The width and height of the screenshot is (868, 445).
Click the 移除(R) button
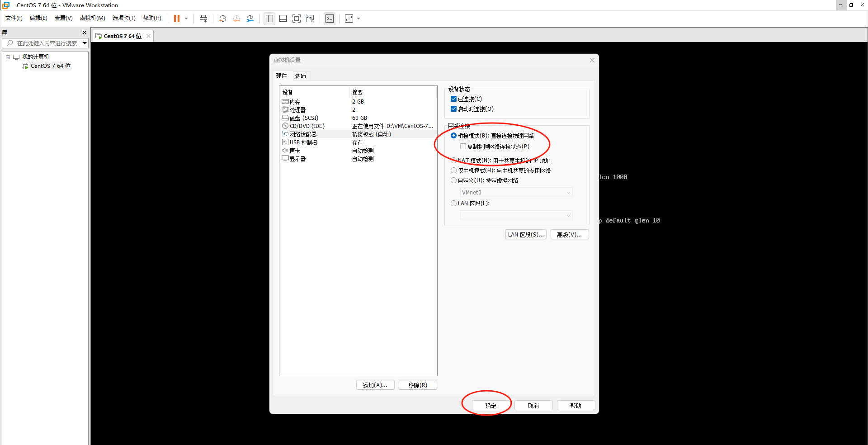tap(418, 385)
